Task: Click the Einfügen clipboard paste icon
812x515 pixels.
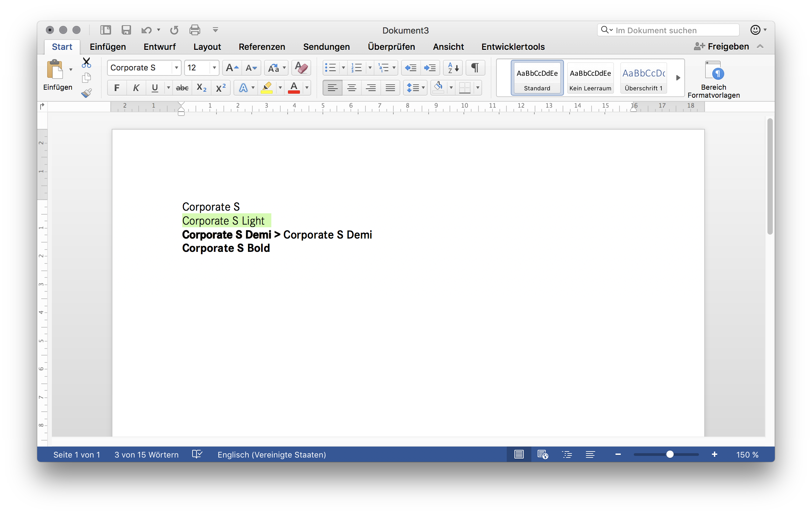Action: click(55, 69)
